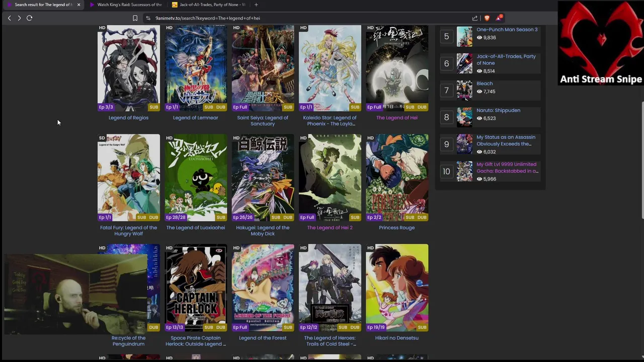Click 'Hakugei: Legend of the Moby Dick' title
This screenshot has width=644, height=362.
(263, 231)
